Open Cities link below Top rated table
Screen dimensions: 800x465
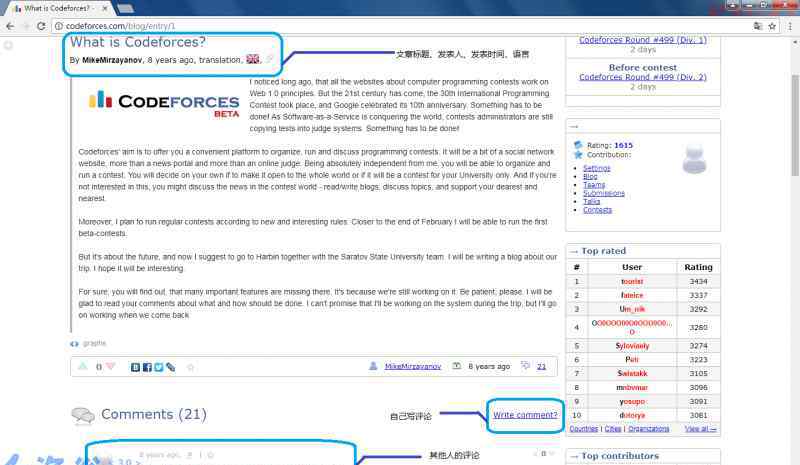[x=613, y=429]
